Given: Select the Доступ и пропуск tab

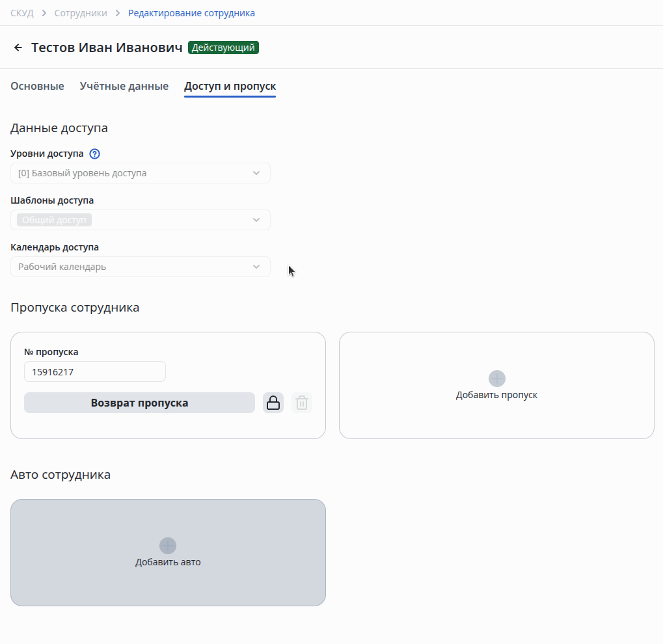Looking at the screenshot, I should tap(230, 86).
